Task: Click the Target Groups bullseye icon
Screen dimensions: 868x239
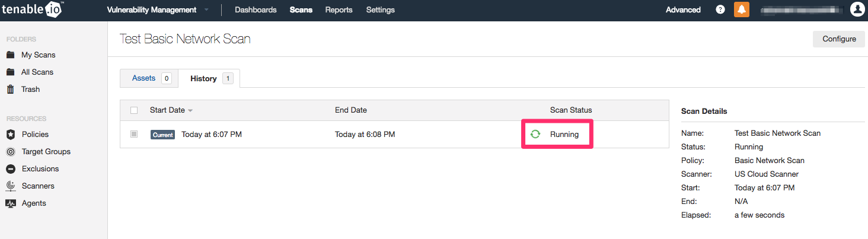Action: point(10,152)
